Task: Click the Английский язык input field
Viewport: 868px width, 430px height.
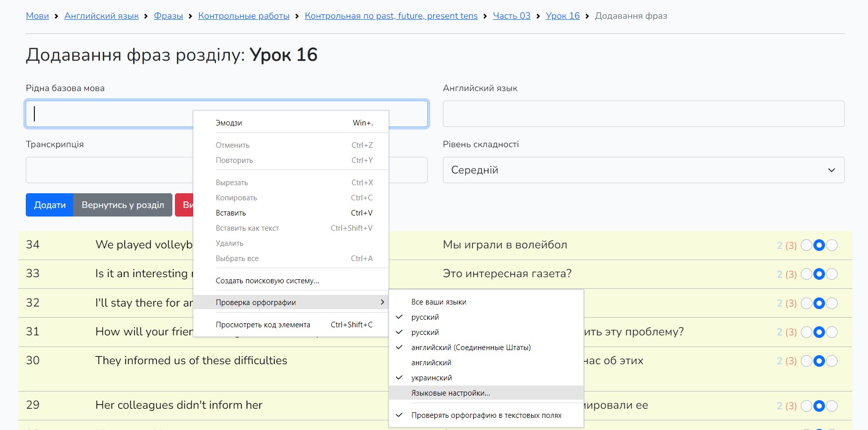Action: [x=643, y=114]
